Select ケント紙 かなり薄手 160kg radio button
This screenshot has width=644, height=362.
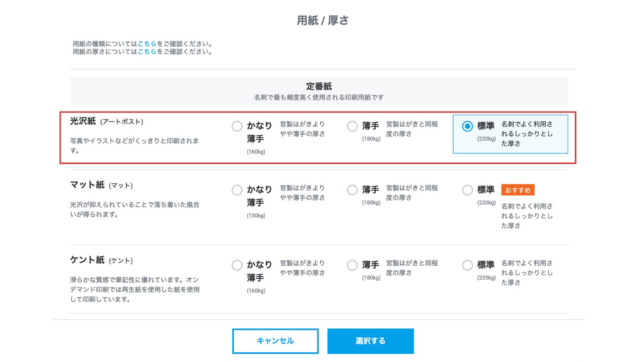click(237, 265)
